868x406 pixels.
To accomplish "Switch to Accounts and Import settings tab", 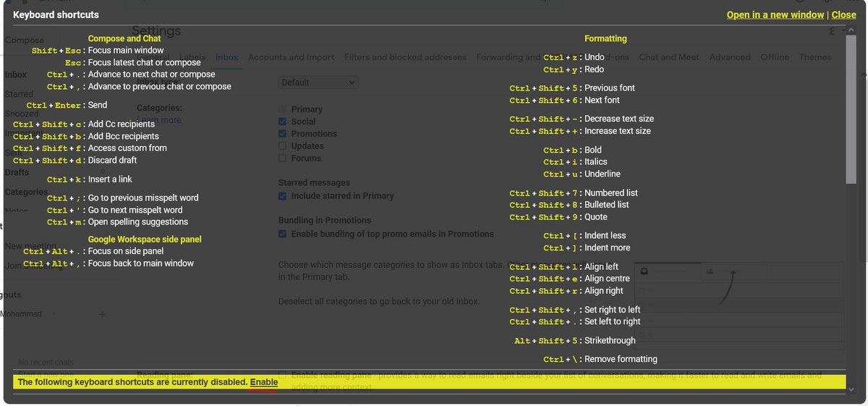I will pos(292,57).
